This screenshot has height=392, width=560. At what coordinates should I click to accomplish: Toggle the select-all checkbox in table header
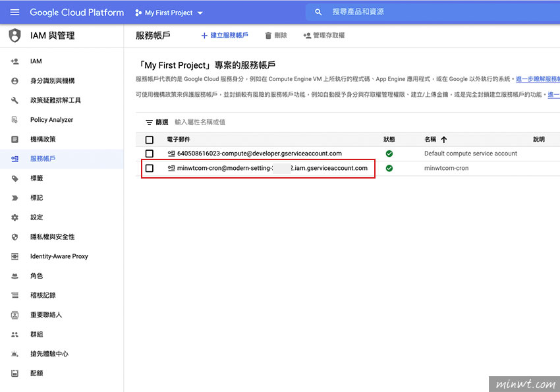(x=150, y=140)
